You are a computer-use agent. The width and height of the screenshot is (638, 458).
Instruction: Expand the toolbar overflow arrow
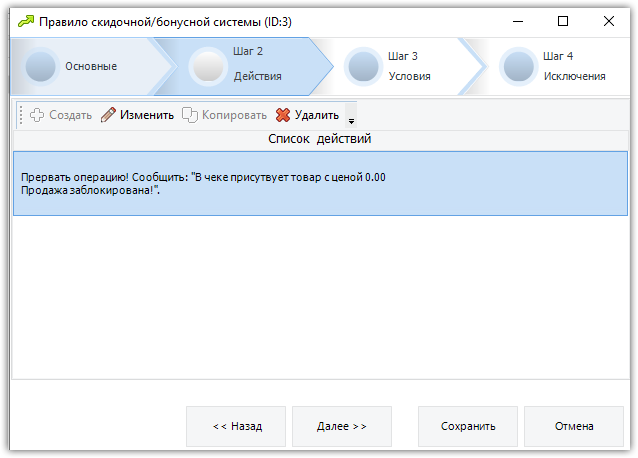tap(351, 116)
